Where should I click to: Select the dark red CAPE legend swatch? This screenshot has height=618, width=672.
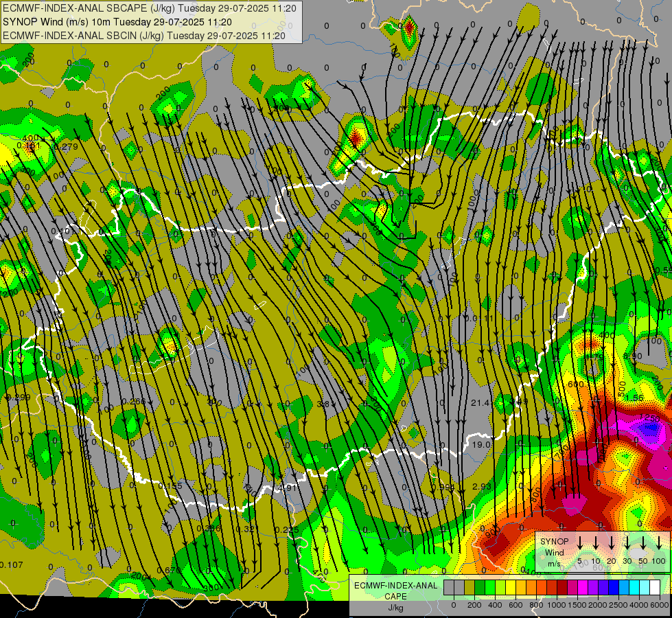point(562,587)
